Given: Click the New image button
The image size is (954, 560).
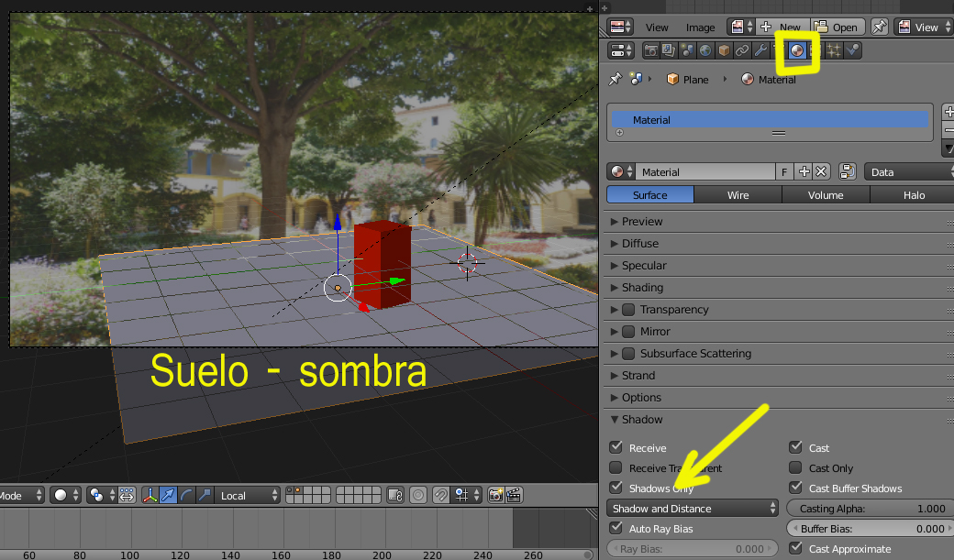Looking at the screenshot, I should click(x=782, y=27).
